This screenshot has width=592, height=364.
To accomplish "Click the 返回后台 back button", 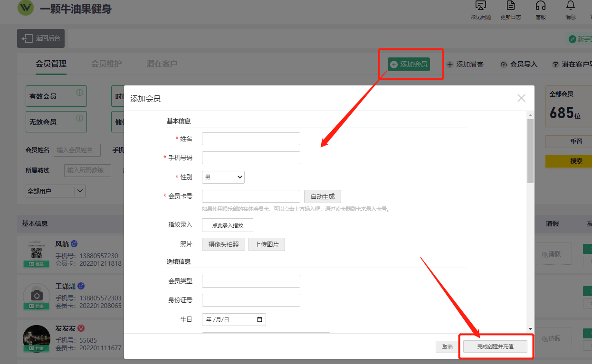I will [x=41, y=38].
